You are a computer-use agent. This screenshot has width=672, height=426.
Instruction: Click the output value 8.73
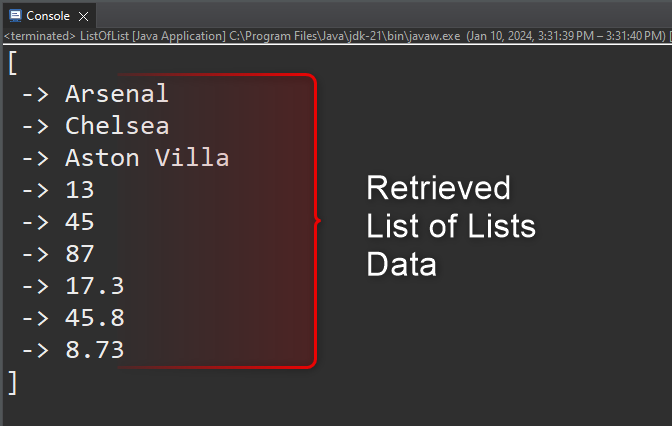pyautogui.click(x=95, y=350)
